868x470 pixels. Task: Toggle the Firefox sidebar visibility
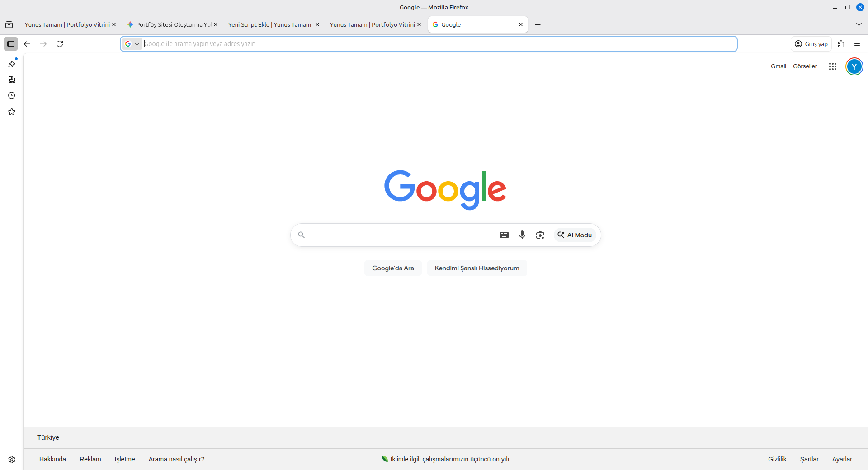[x=11, y=44]
